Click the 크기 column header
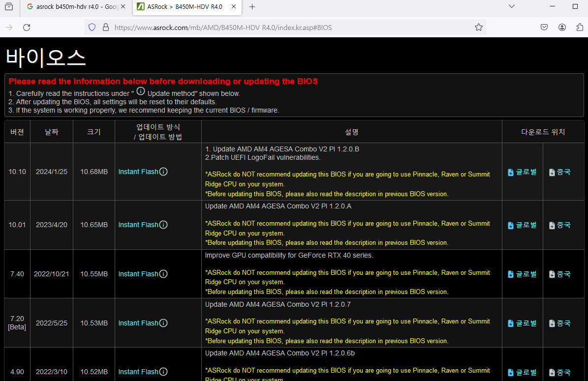 pyautogui.click(x=94, y=132)
